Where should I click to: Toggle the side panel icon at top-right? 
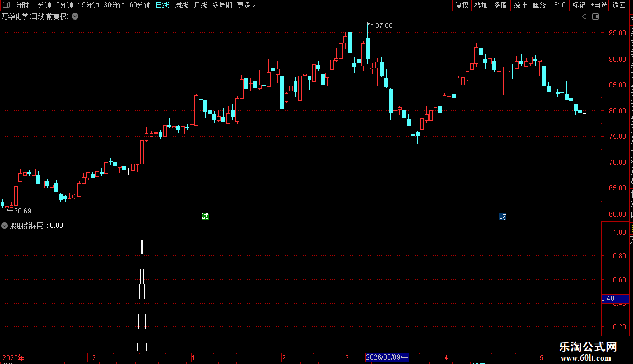pos(595,17)
